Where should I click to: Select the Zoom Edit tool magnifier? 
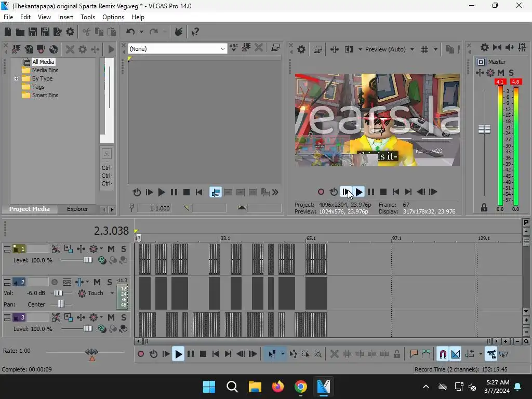pyautogui.click(x=318, y=354)
